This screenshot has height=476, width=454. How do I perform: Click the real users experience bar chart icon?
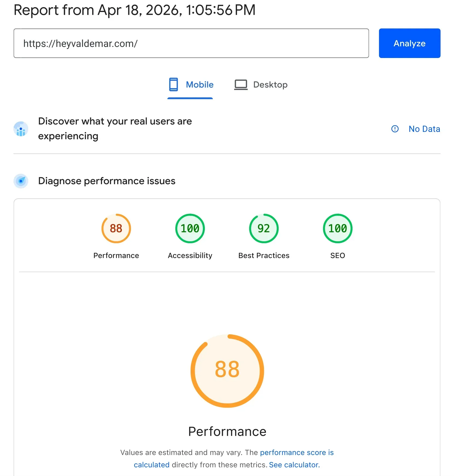21,129
